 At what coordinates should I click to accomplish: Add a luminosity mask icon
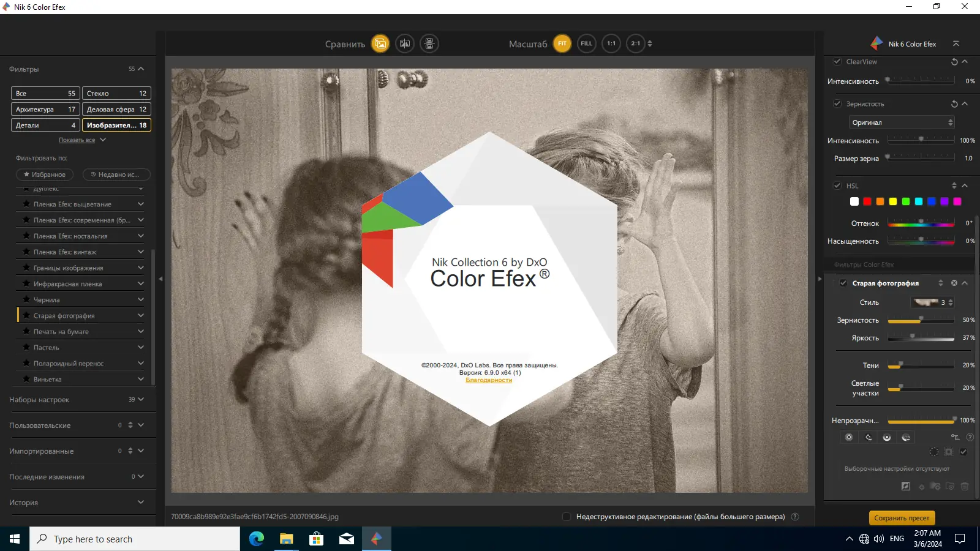pyautogui.click(x=906, y=437)
